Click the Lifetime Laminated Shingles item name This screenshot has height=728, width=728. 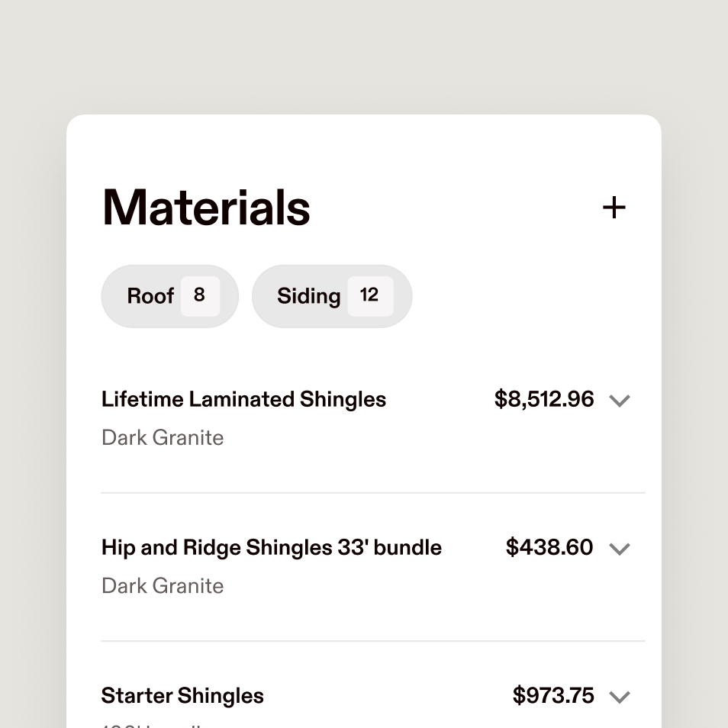[243, 399]
